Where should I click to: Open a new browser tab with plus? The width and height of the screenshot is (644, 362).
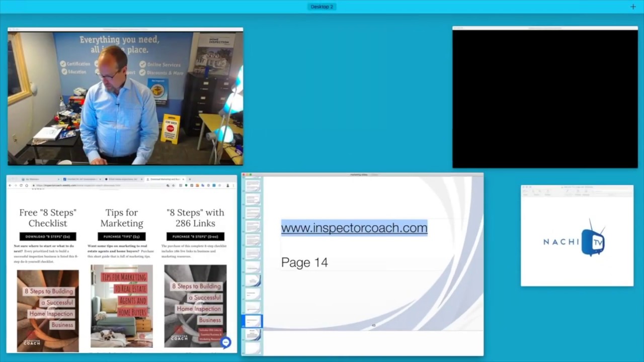pos(190,179)
